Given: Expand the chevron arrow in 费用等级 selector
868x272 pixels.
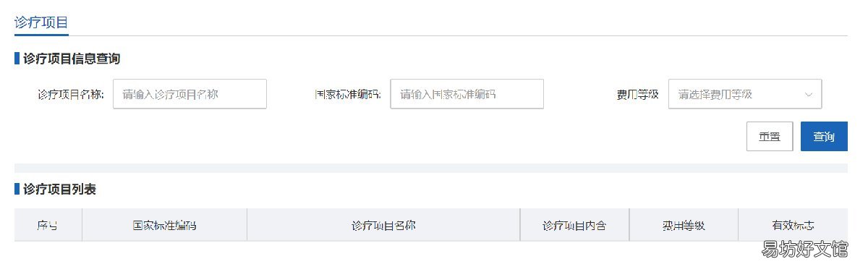Looking at the screenshot, I should (808, 94).
